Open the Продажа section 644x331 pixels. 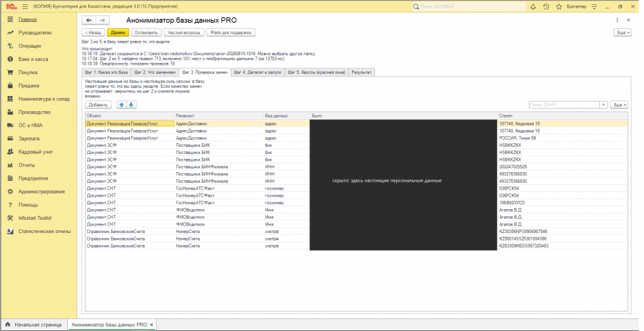29,85
